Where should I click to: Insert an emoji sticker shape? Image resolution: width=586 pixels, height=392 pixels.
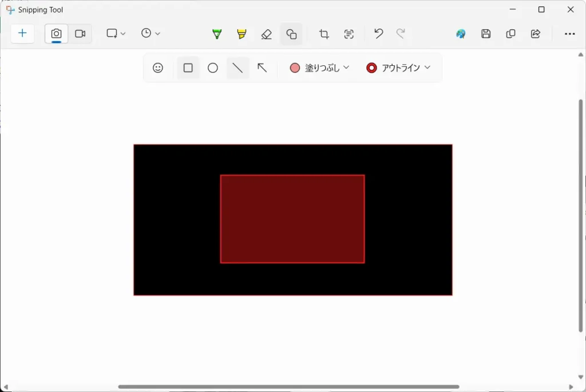click(x=158, y=68)
